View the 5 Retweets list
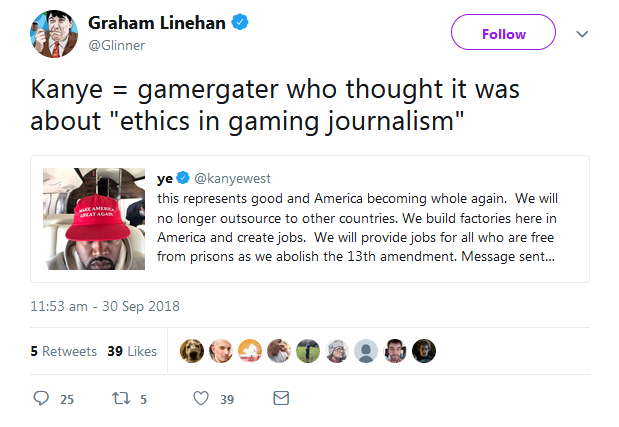 pyautogui.click(x=64, y=351)
